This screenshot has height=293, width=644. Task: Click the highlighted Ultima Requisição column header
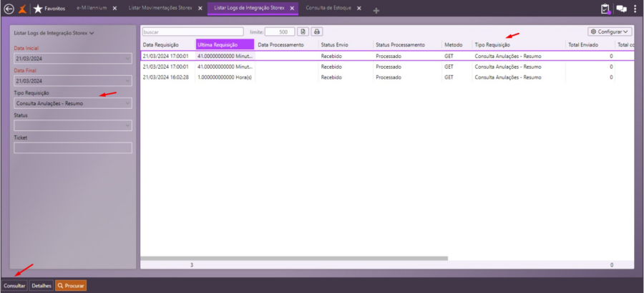[x=225, y=45]
